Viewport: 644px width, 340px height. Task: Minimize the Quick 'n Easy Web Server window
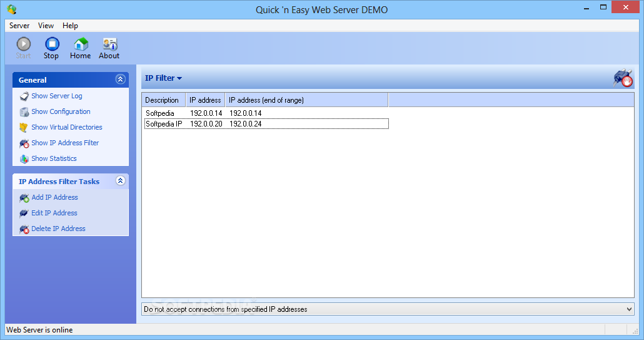(586, 8)
